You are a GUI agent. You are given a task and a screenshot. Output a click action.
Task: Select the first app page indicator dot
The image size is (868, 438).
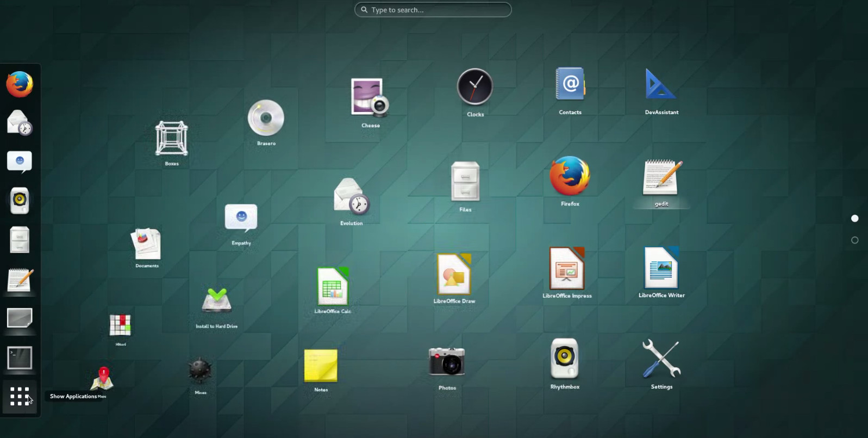(x=854, y=218)
